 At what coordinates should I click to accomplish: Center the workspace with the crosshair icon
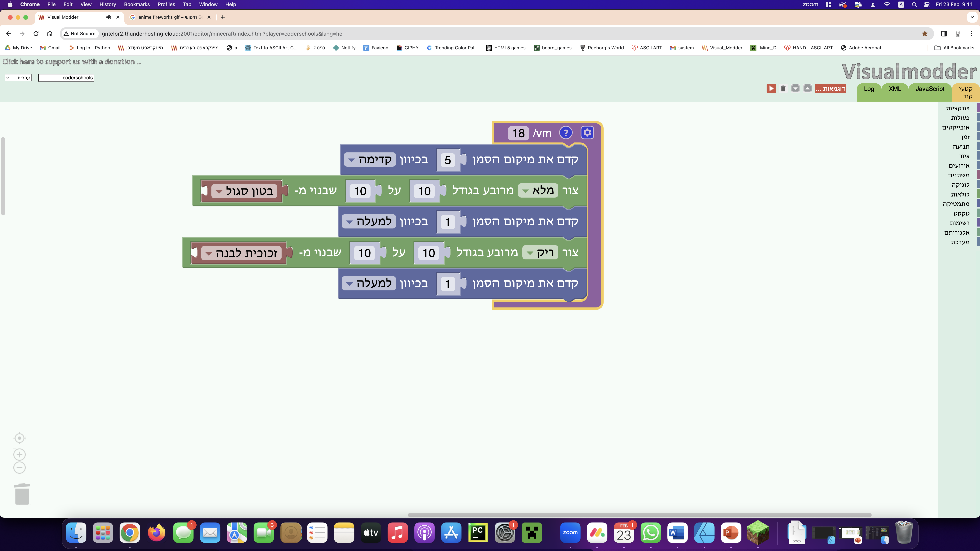coord(19,438)
